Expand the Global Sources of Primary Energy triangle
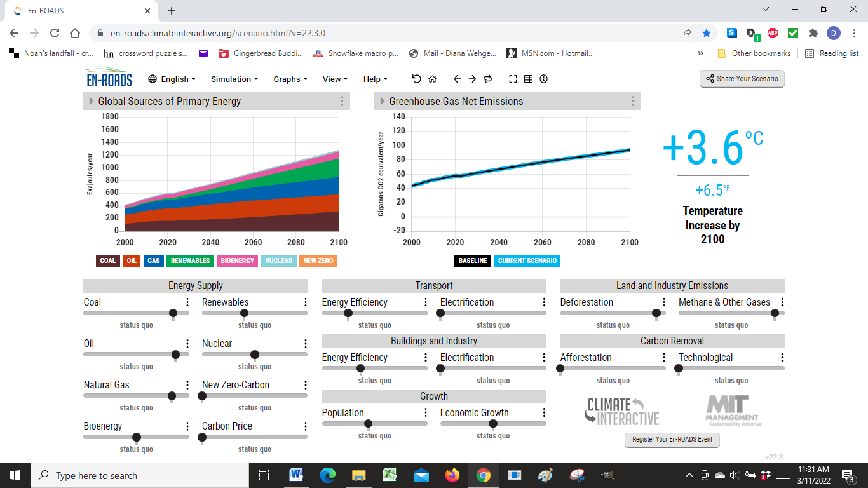 (92, 101)
